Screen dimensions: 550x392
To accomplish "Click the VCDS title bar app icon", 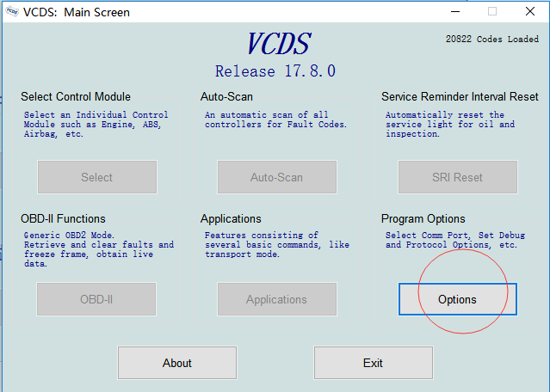I will 12,12.
